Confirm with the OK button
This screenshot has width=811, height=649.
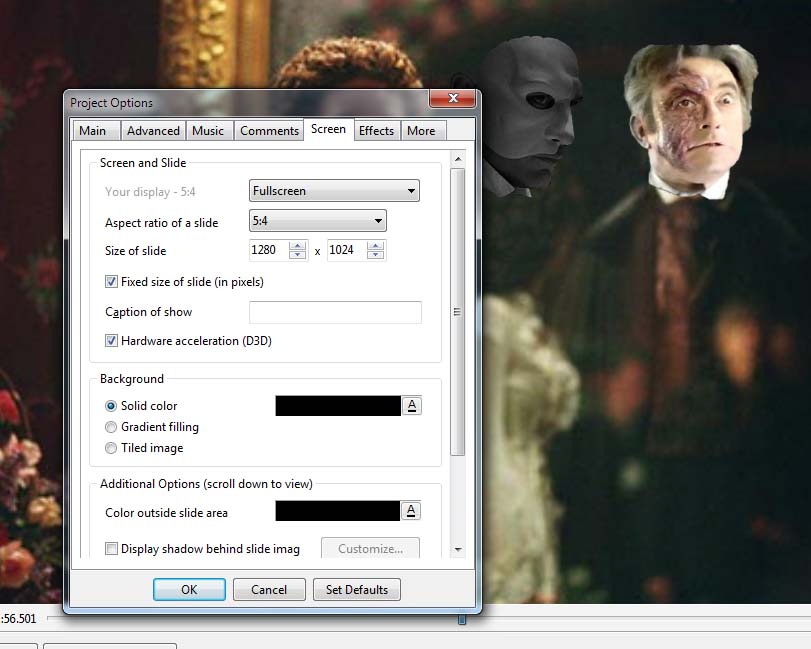point(189,590)
